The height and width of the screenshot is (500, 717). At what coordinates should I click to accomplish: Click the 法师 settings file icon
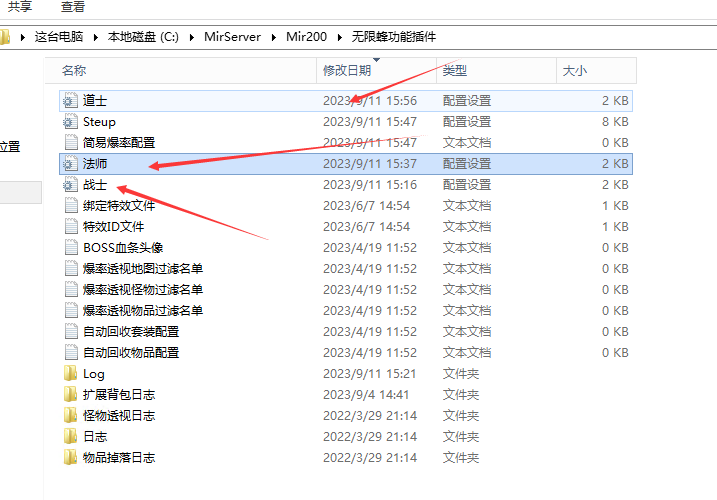[69, 164]
